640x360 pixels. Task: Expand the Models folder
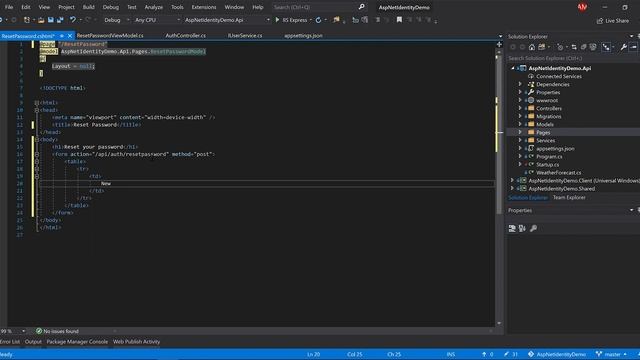[x=520, y=124]
